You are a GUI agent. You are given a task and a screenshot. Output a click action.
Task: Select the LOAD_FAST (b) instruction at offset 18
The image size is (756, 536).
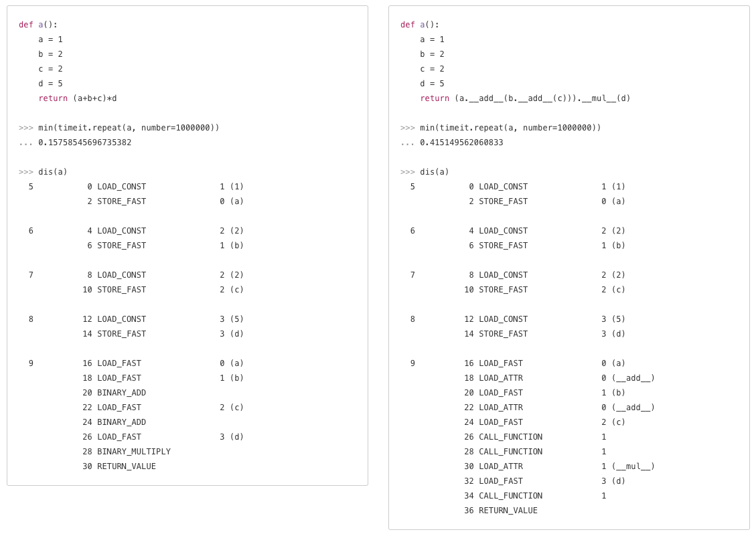[x=163, y=378]
